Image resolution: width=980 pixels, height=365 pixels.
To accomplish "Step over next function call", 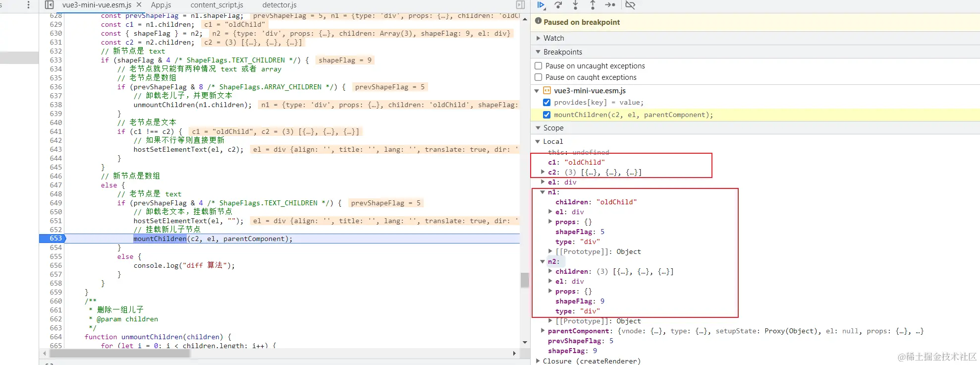I will [x=558, y=5].
